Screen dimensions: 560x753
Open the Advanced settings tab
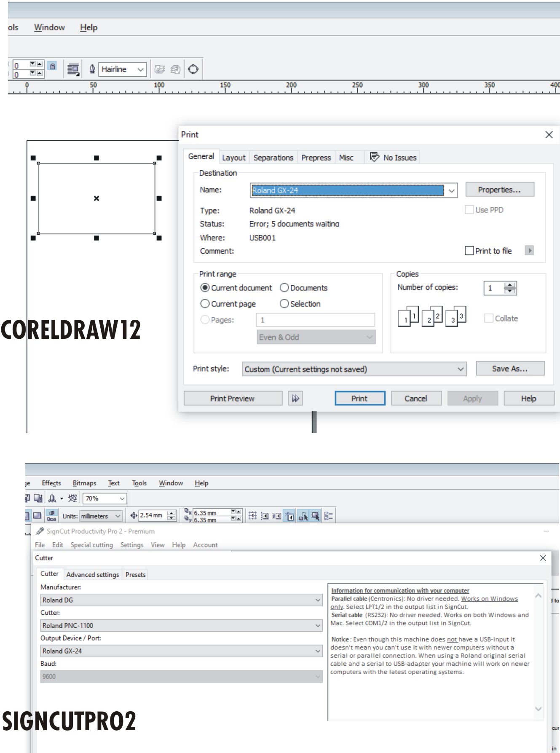pyautogui.click(x=93, y=574)
